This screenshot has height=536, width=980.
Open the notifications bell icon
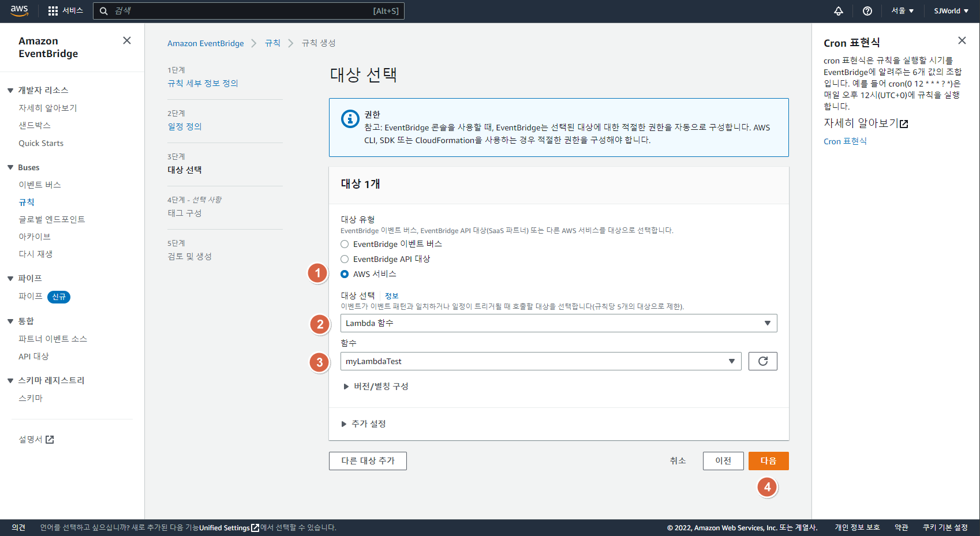pos(839,11)
